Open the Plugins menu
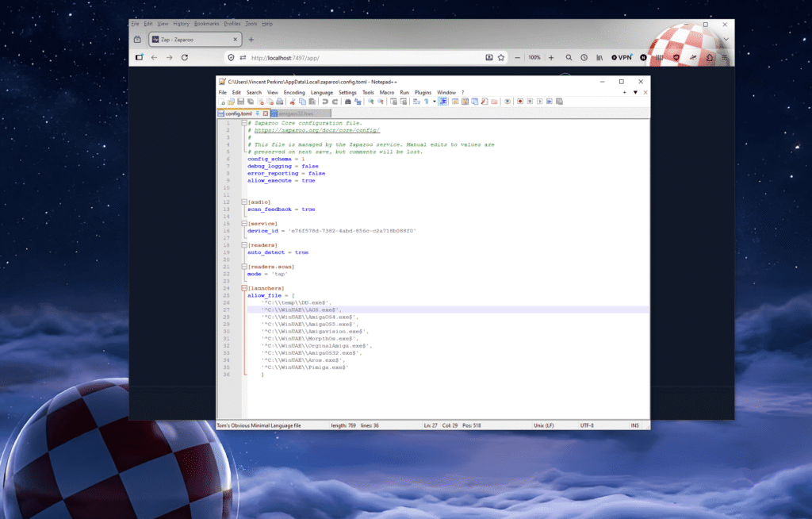The height and width of the screenshot is (519, 812). coord(423,92)
